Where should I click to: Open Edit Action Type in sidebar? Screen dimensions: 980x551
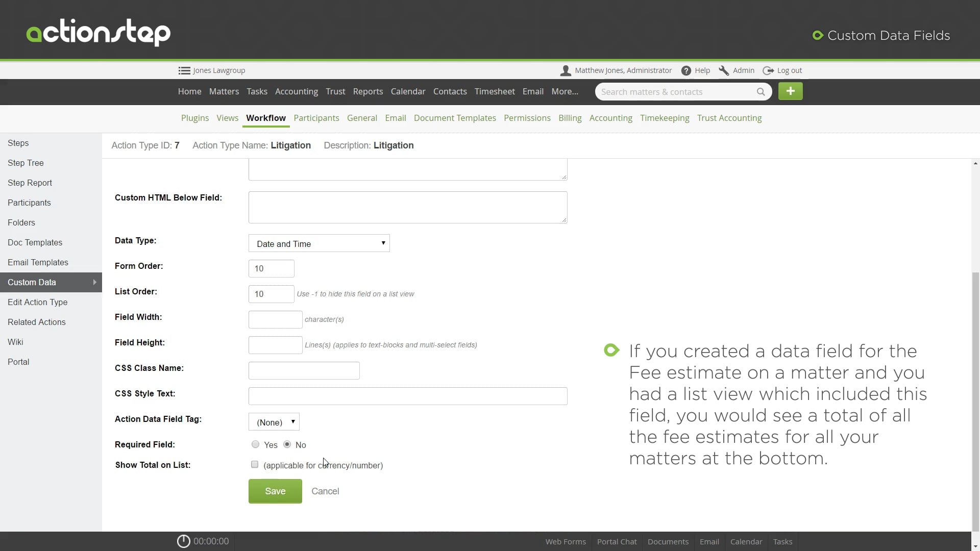(51, 303)
